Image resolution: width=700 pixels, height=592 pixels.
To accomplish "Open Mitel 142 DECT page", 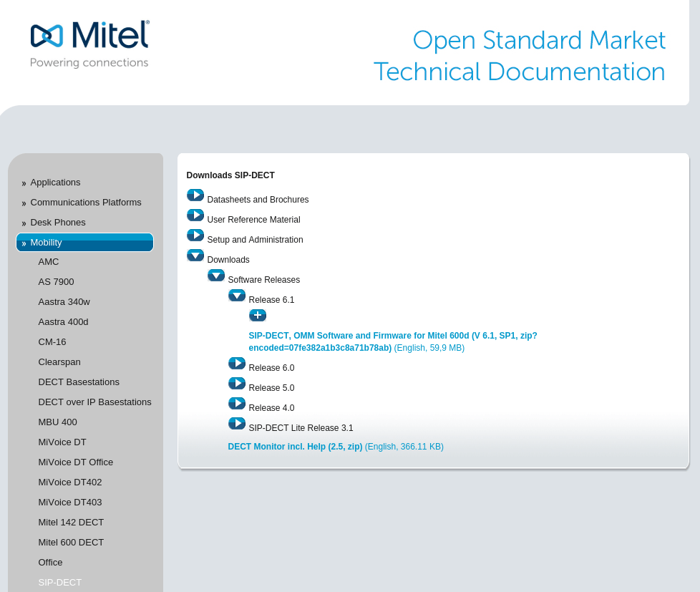I will (71, 523).
